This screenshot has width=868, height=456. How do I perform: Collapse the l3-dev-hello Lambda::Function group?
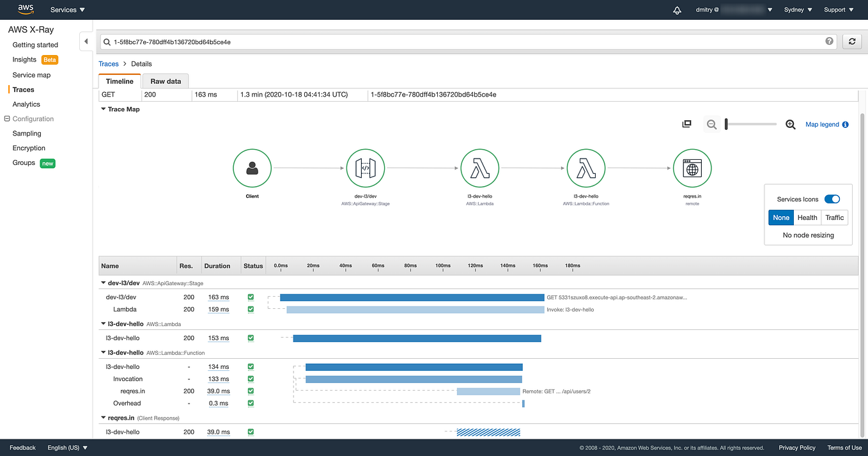click(x=102, y=352)
